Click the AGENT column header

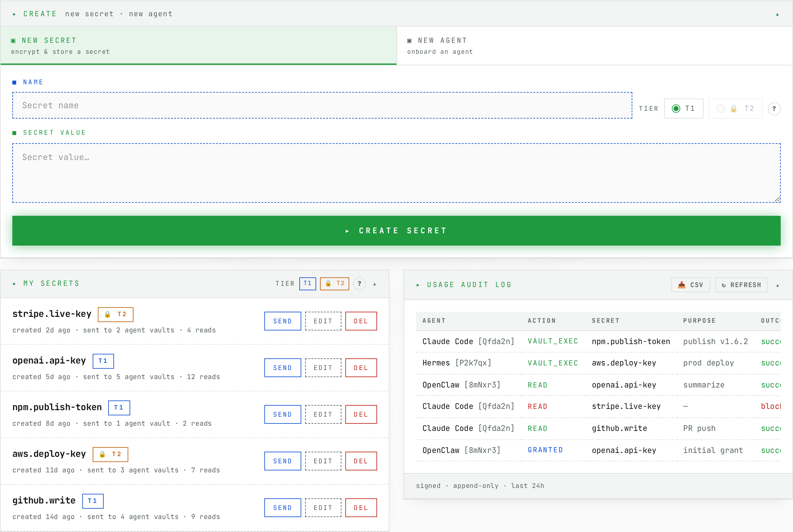434,321
